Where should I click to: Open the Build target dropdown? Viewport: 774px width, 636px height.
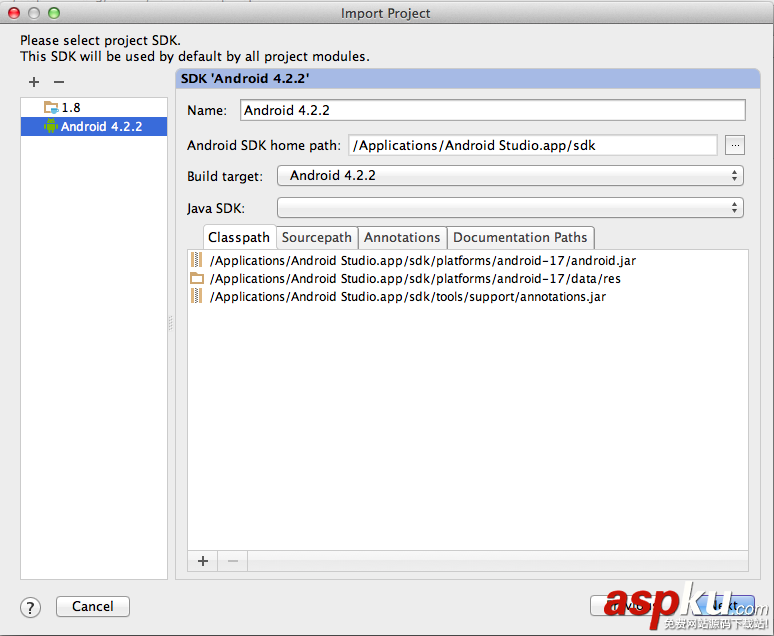point(510,176)
